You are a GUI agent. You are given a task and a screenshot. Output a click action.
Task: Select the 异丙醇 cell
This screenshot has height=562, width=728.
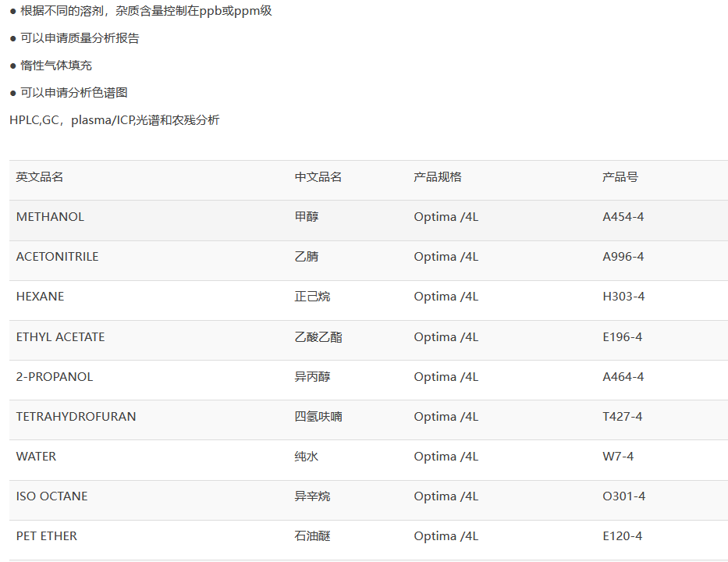312,377
